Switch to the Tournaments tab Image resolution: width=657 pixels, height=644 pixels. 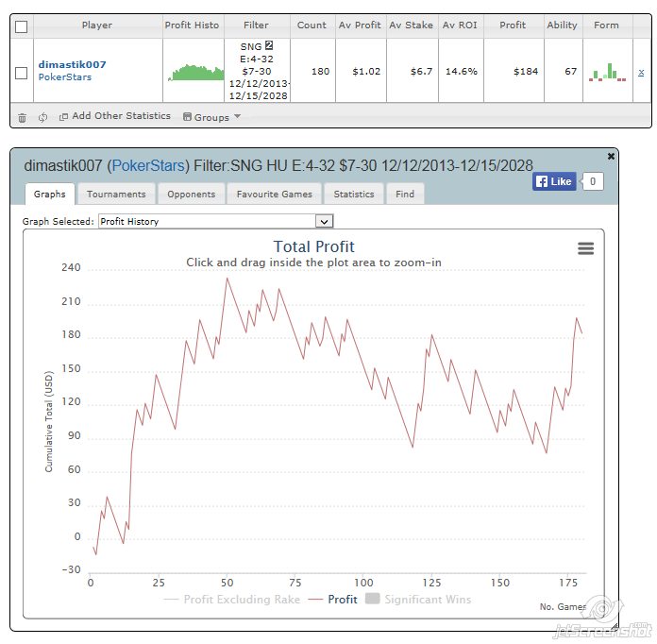click(116, 195)
